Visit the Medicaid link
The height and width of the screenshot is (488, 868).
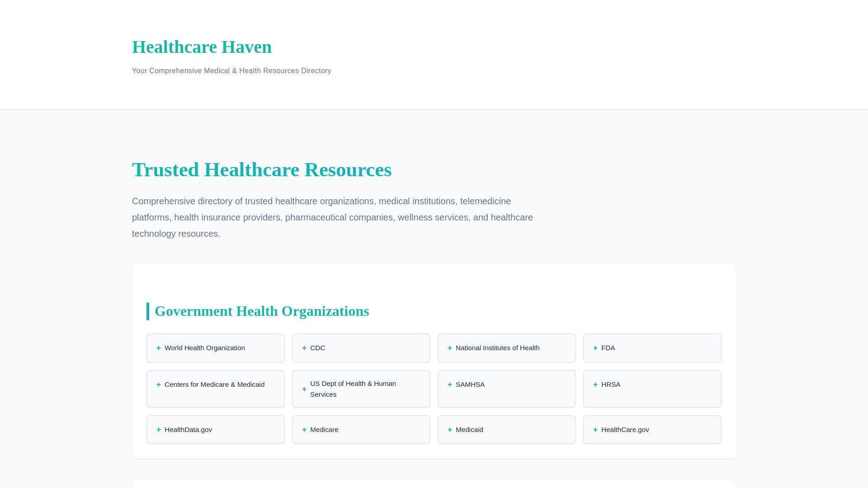click(507, 430)
